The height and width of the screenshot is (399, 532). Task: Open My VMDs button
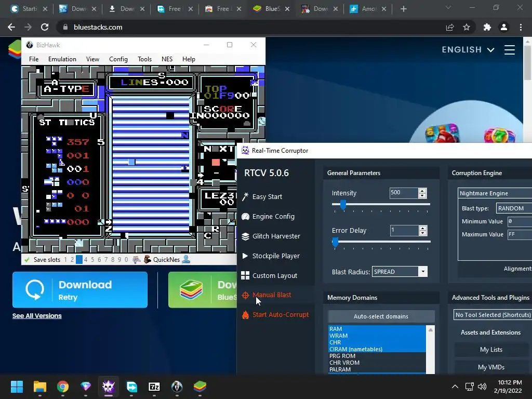491,367
